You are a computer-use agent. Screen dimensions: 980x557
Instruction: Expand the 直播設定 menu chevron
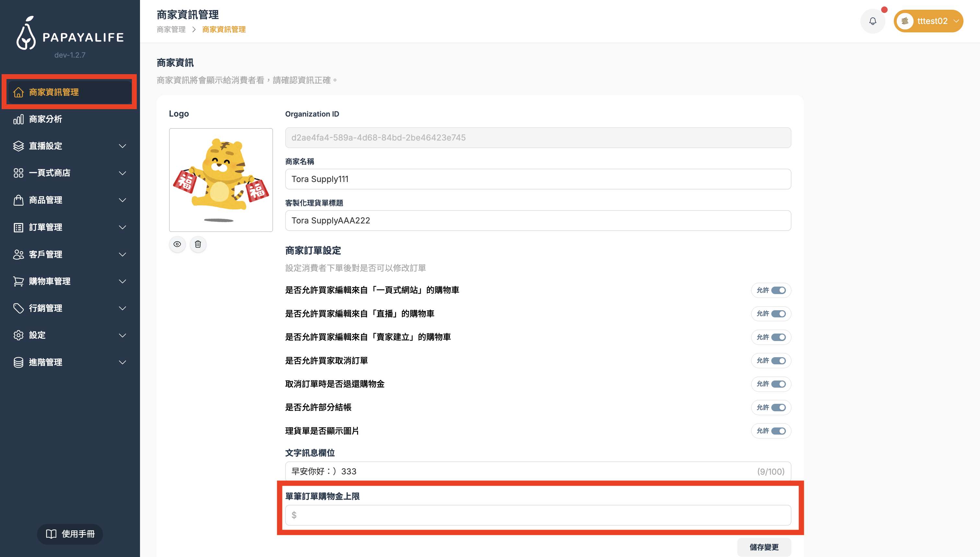coord(122,146)
